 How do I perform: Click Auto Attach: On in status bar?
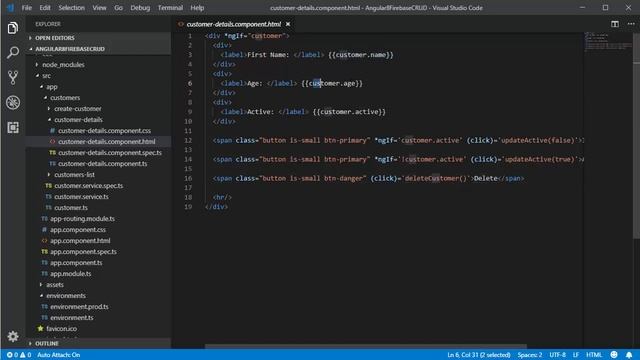tap(59, 355)
